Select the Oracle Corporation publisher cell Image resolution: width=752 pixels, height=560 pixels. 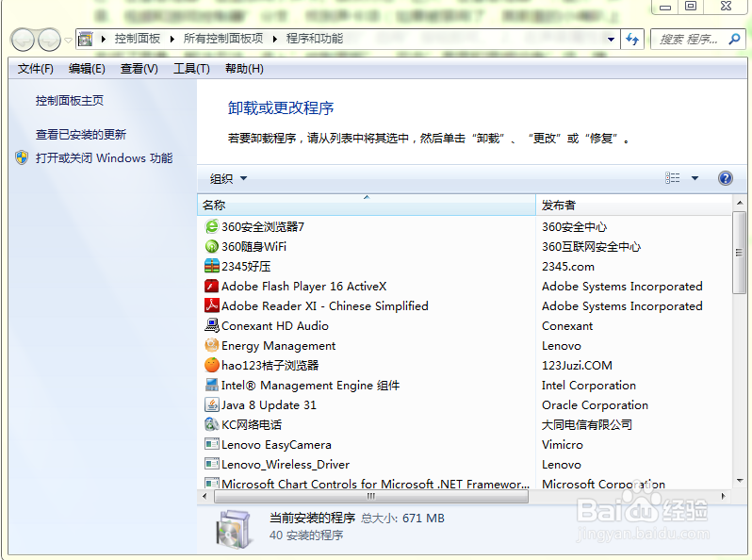pyautogui.click(x=595, y=405)
